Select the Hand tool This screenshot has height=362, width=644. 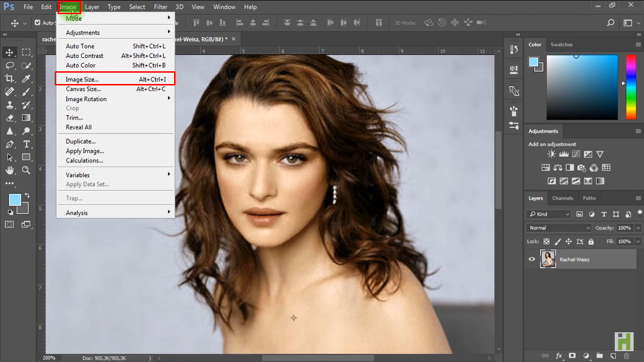coord(9,170)
